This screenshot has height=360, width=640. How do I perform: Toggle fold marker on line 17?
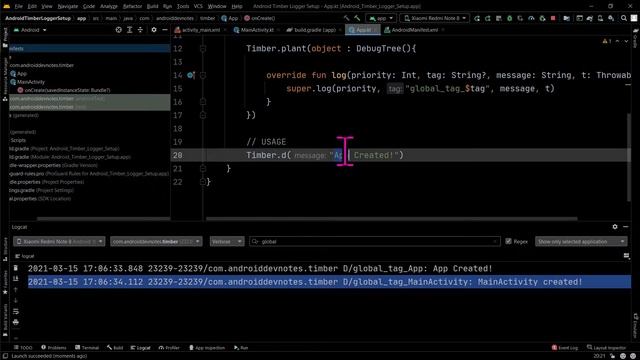203,115
